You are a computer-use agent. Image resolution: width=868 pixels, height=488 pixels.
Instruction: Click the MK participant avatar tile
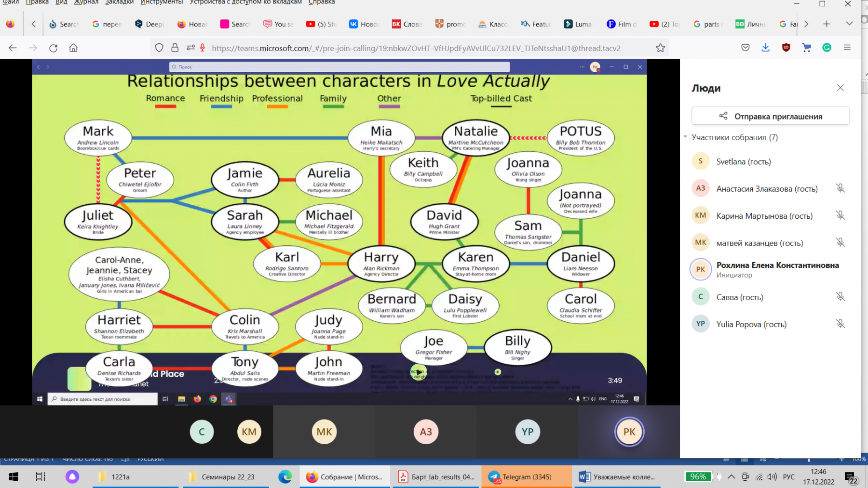(x=324, y=432)
